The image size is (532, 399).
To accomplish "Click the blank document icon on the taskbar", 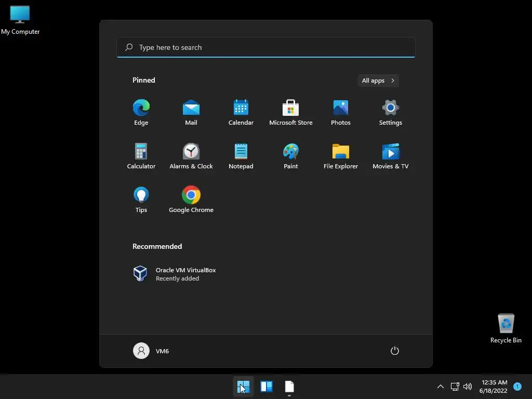I will 289,387.
